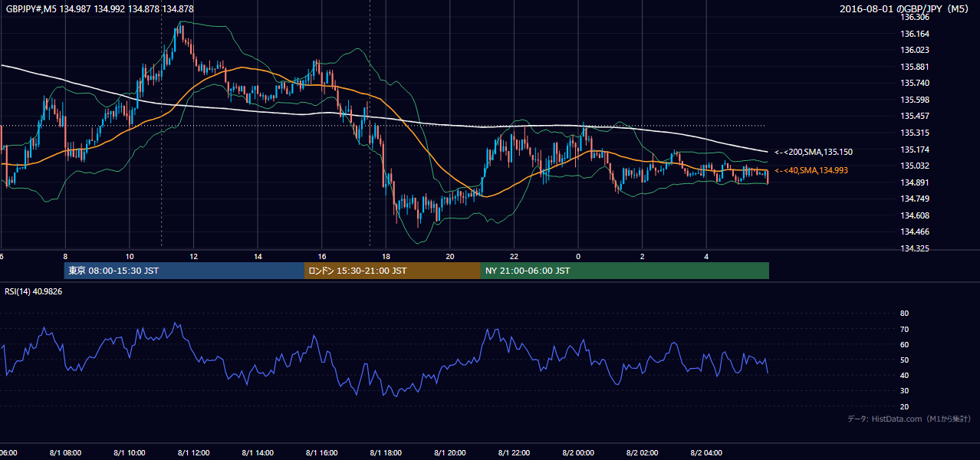Click the 8/1 10:00 time axis label
The image size is (980, 460).
[130, 453]
